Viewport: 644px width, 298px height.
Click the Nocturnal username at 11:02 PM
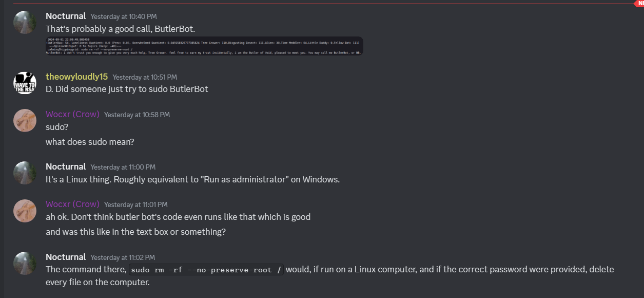[65, 257]
